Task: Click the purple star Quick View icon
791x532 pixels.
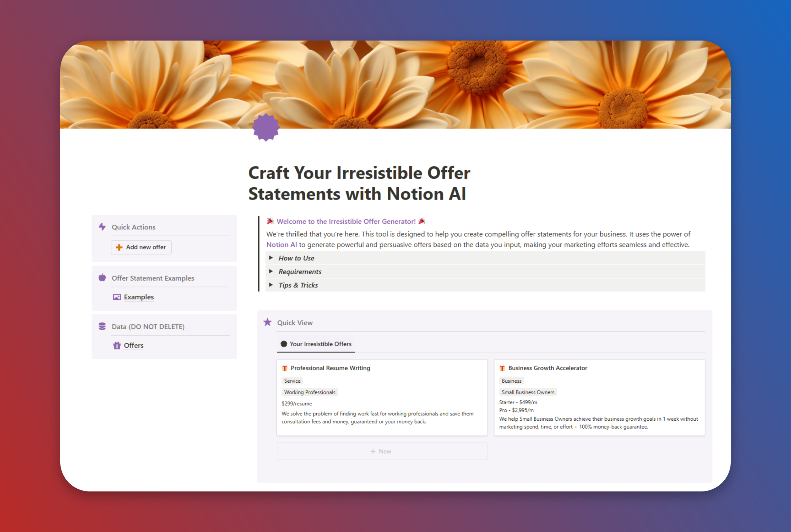Action: click(268, 322)
